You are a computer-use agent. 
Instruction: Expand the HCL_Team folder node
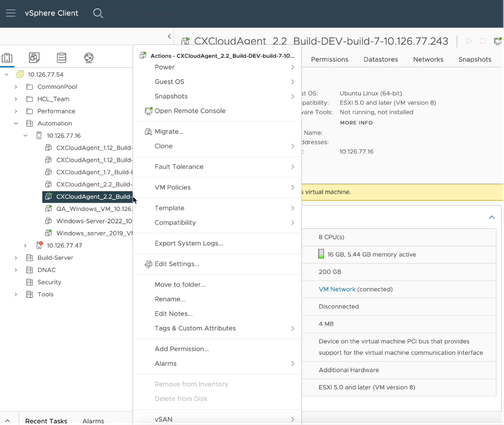(x=16, y=99)
